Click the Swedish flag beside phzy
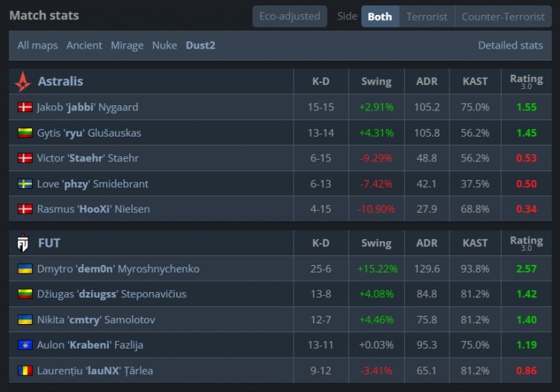This screenshot has width=560, height=392. (25, 184)
